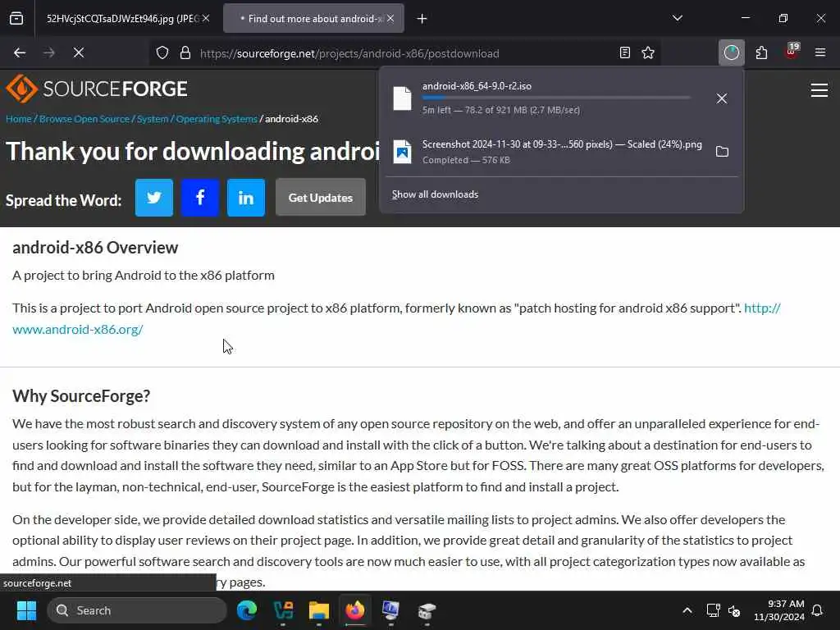Open network status tray icon
The height and width of the screenshot is (630, 840).
[x=713, y=610]
